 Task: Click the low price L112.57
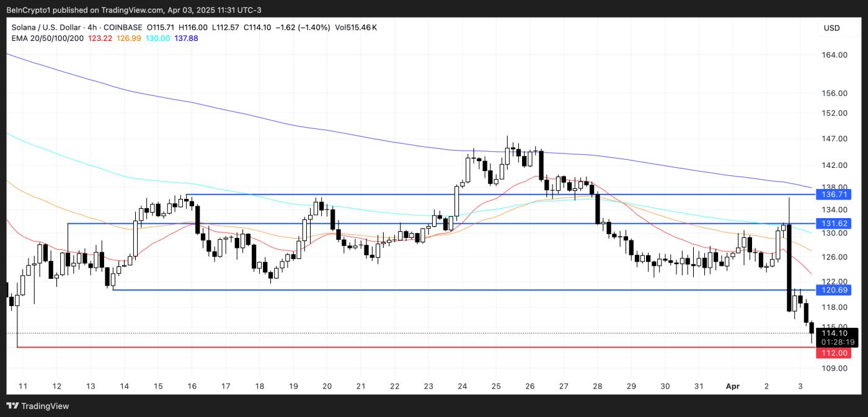(226, 27)
